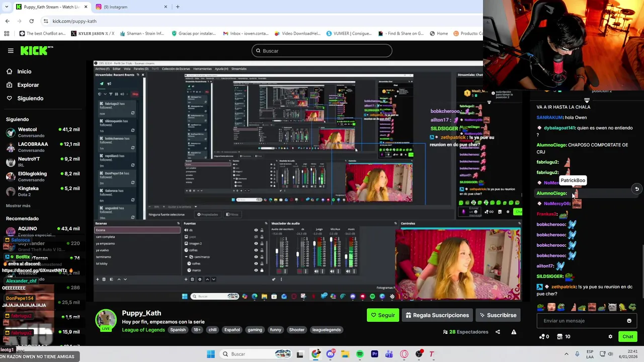The image size is (644, 362).
Task: Open chat settings gear icon
Action: pyautogui.click(x=610, y=336)
